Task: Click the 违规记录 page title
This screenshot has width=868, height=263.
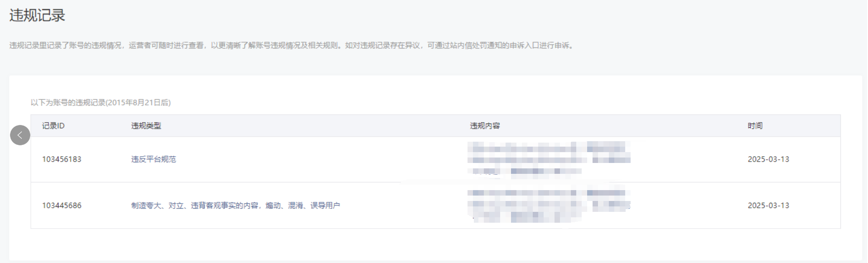Action: point(37,15)
